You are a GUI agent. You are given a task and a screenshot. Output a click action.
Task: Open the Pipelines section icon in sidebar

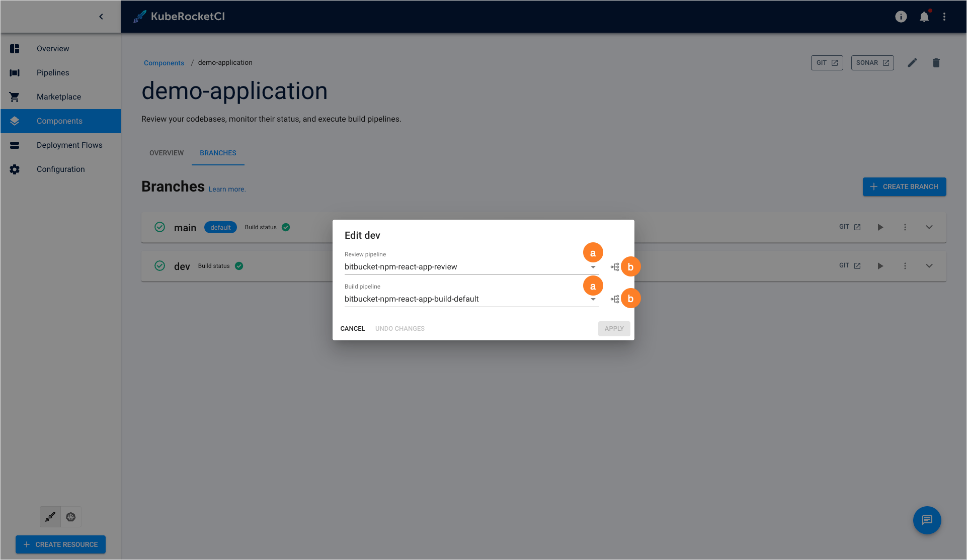point(15,72)
